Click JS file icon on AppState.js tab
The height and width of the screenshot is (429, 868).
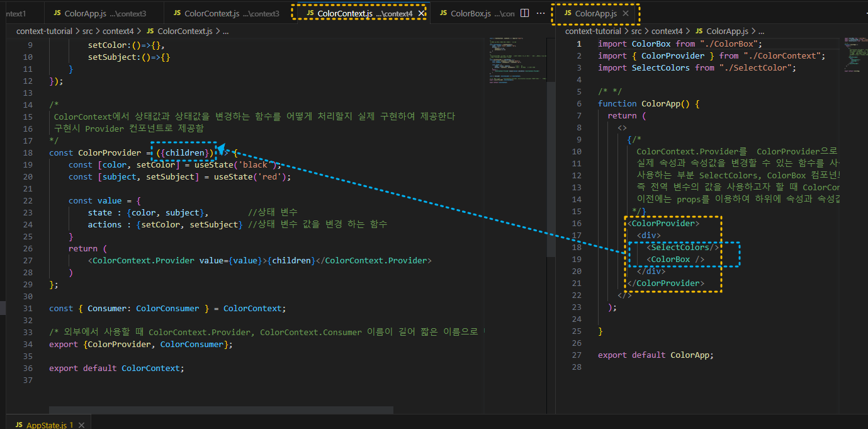pos(20,425)
